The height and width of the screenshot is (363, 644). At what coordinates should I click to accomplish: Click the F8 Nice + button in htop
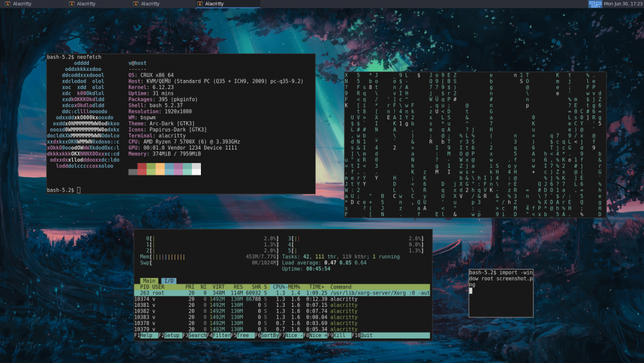pyautogui.click(x=316, y=335)
